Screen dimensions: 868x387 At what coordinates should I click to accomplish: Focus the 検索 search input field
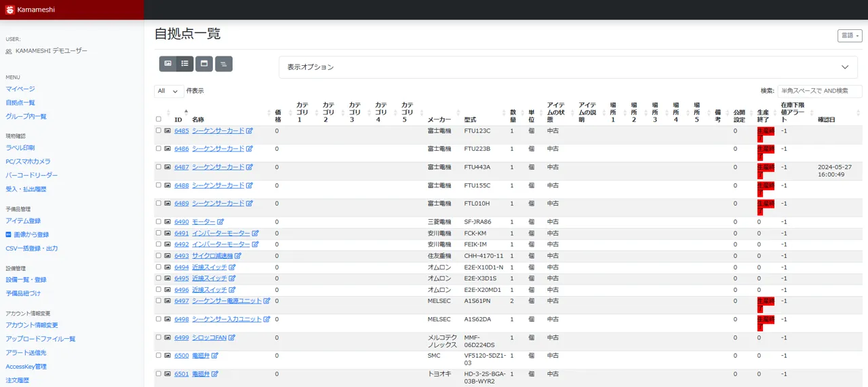coord(820,91)
